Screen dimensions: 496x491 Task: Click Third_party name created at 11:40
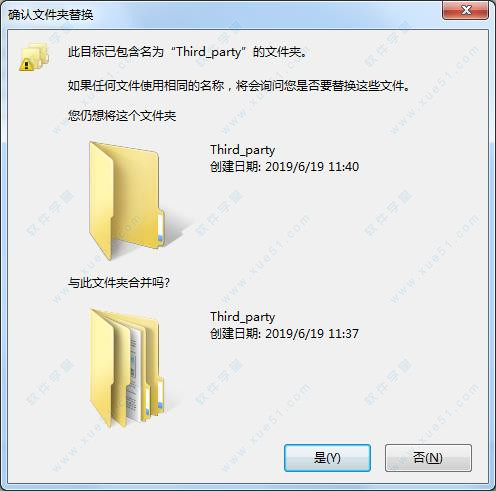[243, 150]
